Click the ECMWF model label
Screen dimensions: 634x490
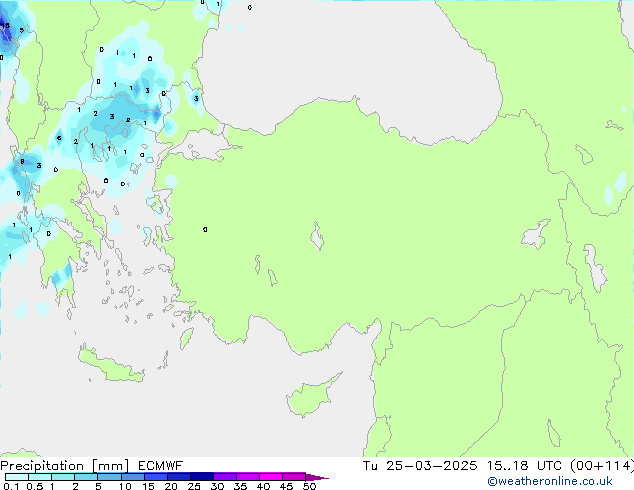[161, 466]
